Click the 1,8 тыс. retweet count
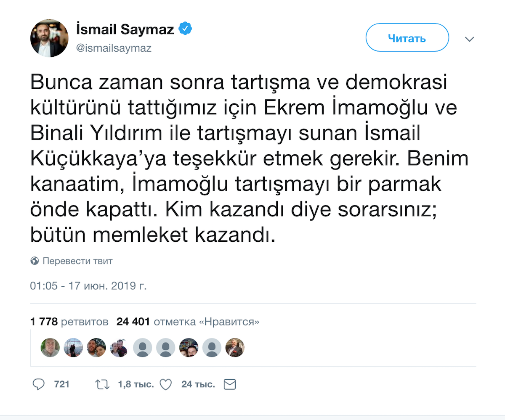 click(x=136, y=384)
